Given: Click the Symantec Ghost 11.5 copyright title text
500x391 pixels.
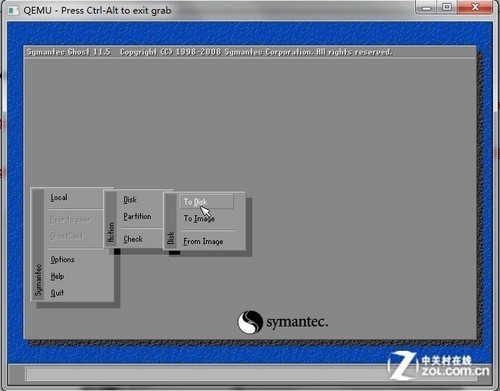Looking at the screenshot, I should point(209,52).
